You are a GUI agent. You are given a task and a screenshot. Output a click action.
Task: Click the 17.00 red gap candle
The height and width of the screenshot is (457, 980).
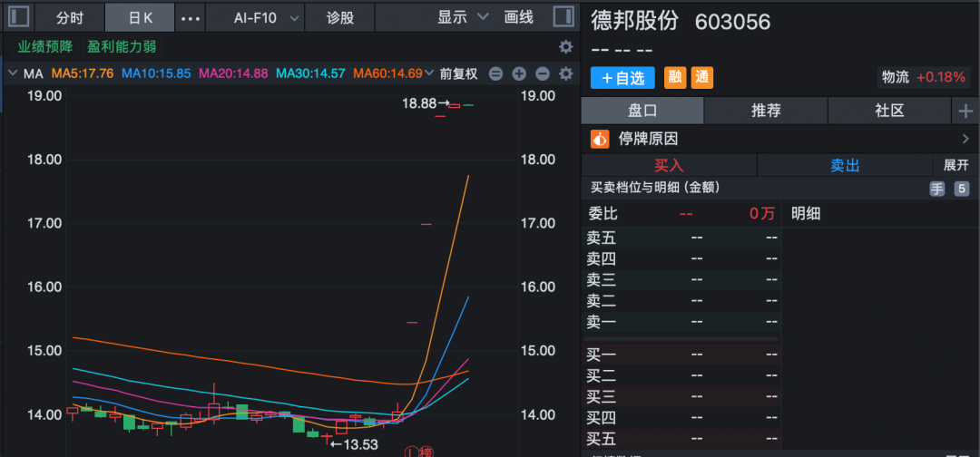426,223
